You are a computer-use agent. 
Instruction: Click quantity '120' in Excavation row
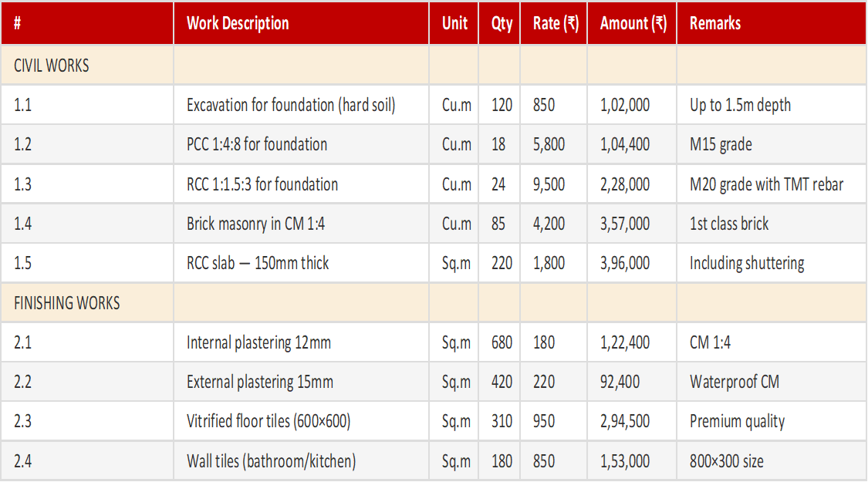502,105
